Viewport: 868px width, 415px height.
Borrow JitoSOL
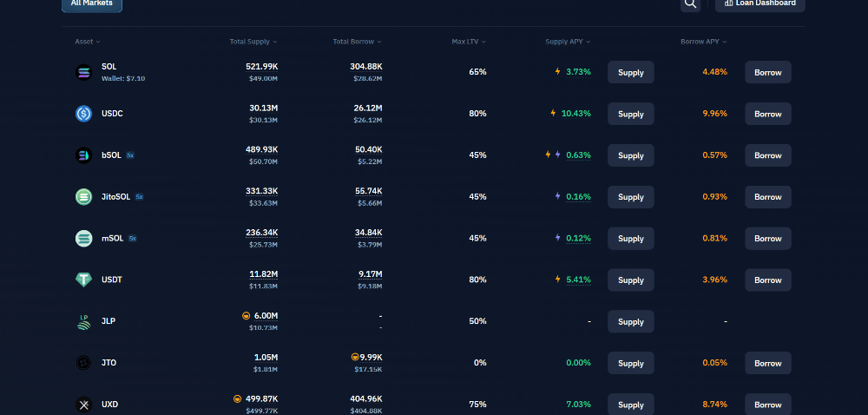[768, 196]
